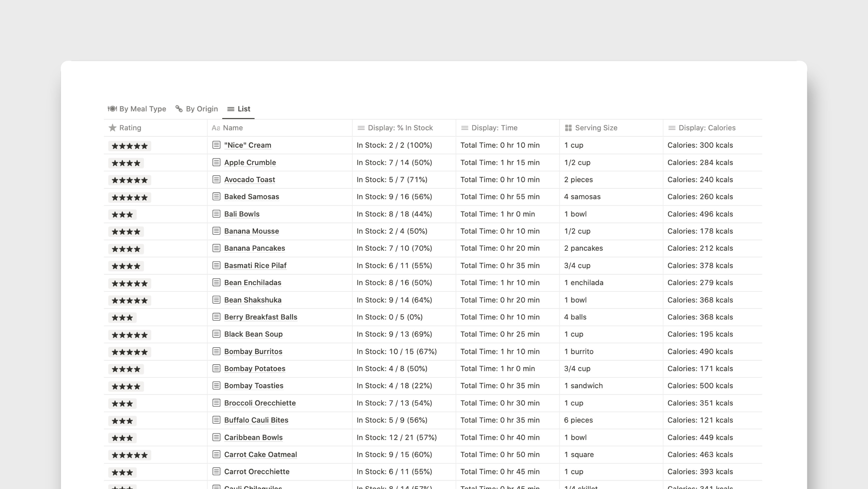Click page icon next to Baked Samosas
The height and width of the screenshot is (489, 868).
click(216, 196)
